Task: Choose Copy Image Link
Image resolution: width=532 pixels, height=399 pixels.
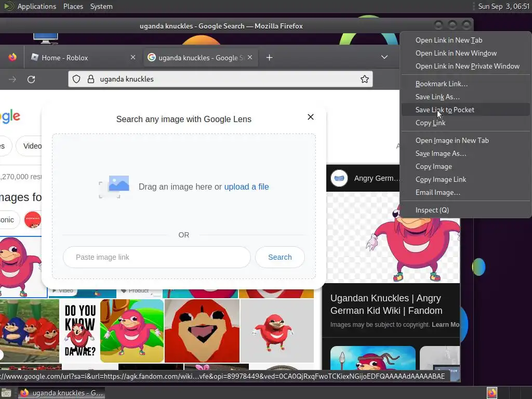Action: [465, 179]
